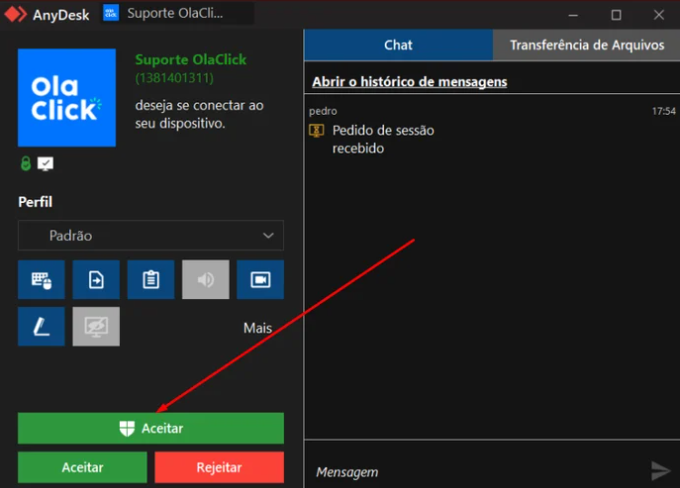Click the verified monitor status icon
The width and height of the screenshot is (680, 488).
tap(45, 164)
